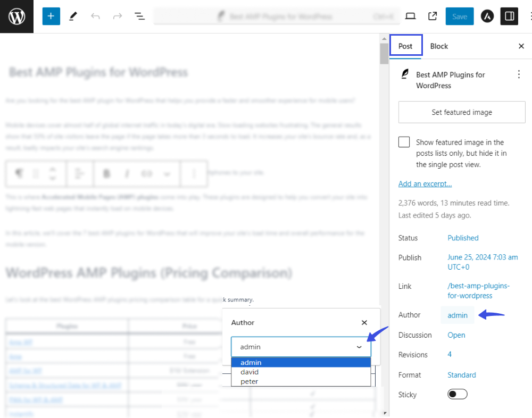The width and height of the screenshot is (532, 418).
Task: Open the block inserter plus button
Action: 51,16
